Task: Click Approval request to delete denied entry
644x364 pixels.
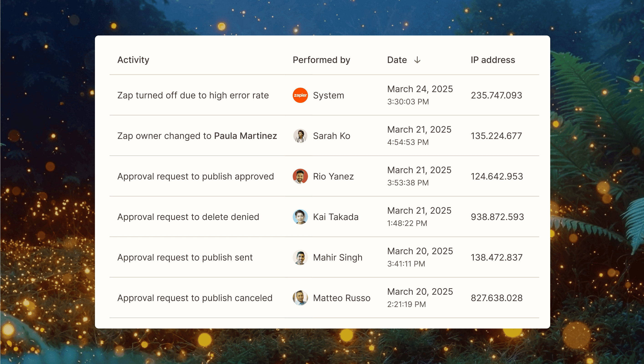Action: coord(188,217)
